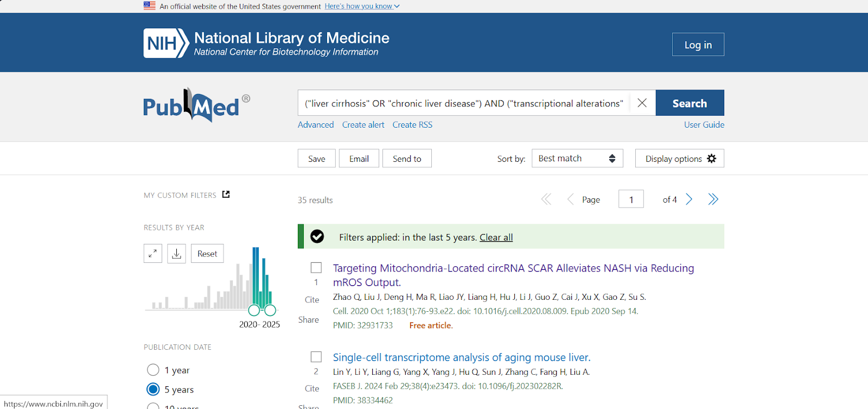Click the Email button
The image size is (868, 409).
(359, 159)
